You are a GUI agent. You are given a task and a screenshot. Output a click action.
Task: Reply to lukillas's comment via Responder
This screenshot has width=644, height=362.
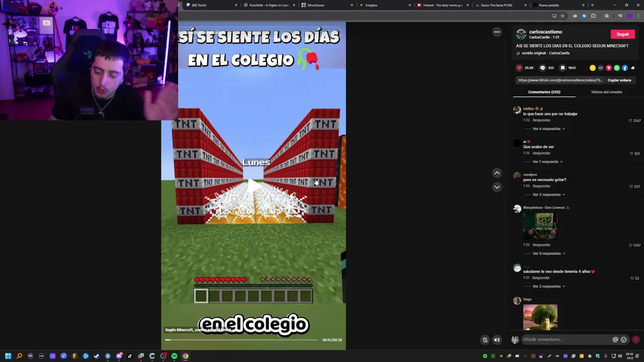541,120
